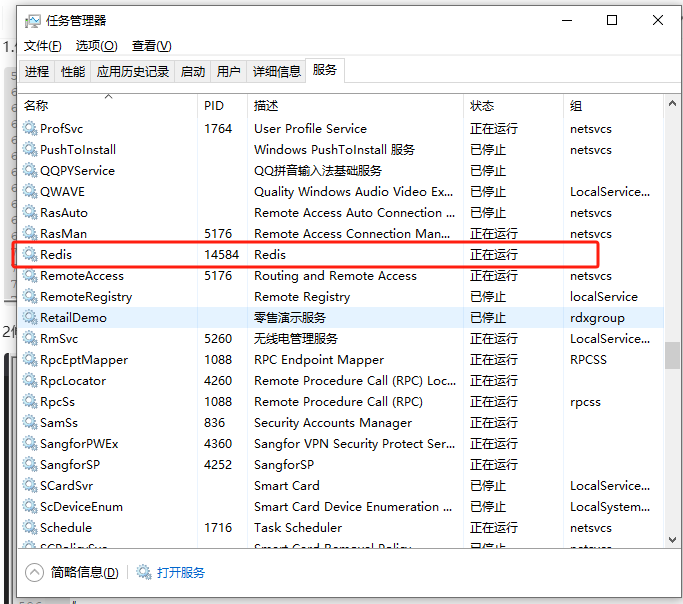683x604 pixels.
Task: Click the Smart Card description
Action: pyautogui.click(x=287, y=486)
